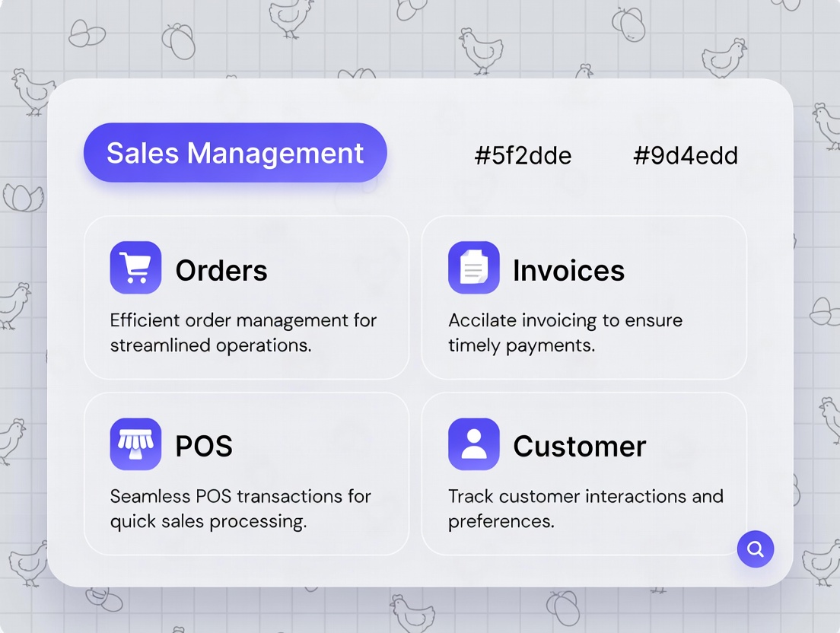Click the Invoices heading text

coord(568,271)
